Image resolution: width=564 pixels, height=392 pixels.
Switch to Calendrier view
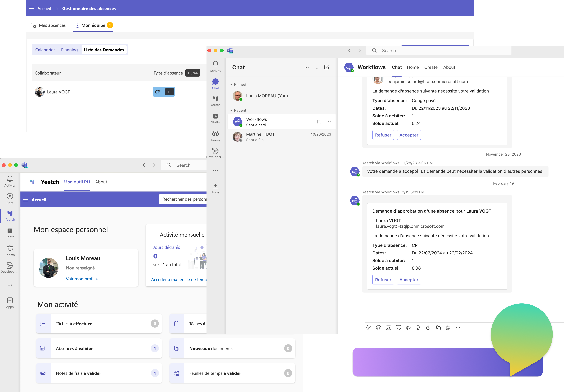coord(45,50)
